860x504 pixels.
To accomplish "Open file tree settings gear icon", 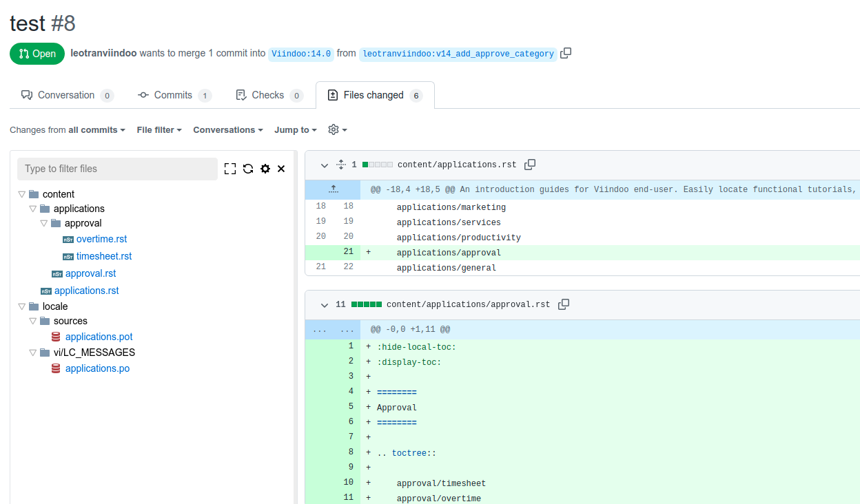I will coord(265,169).
